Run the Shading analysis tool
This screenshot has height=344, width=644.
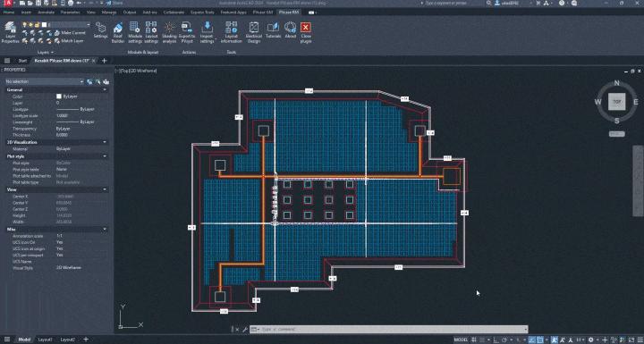point(169,32)
